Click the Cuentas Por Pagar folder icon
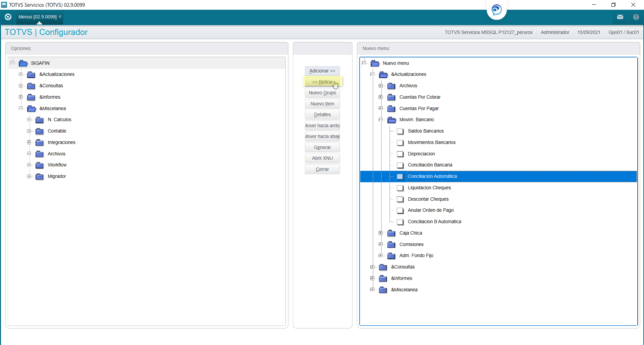The image size is (644, 345). (391, 109)
